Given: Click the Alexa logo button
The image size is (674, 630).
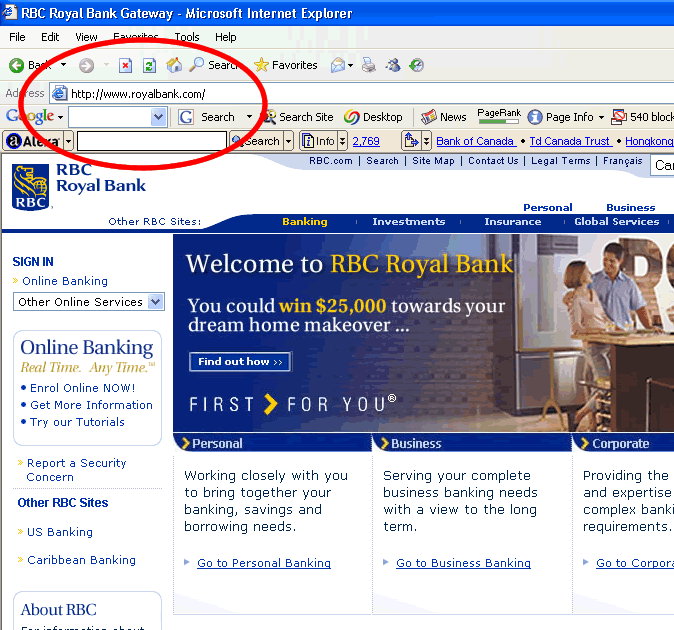Looking at the screenshot, I should tap(32, 141).
